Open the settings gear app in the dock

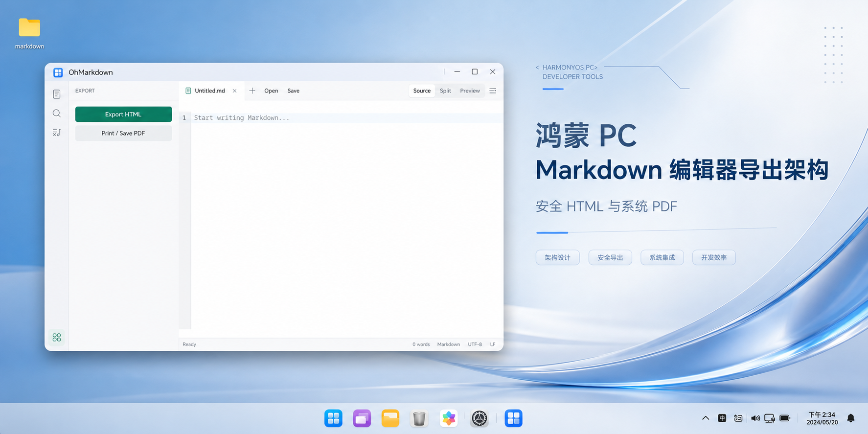pyautogui.click(x=480, y=418)
